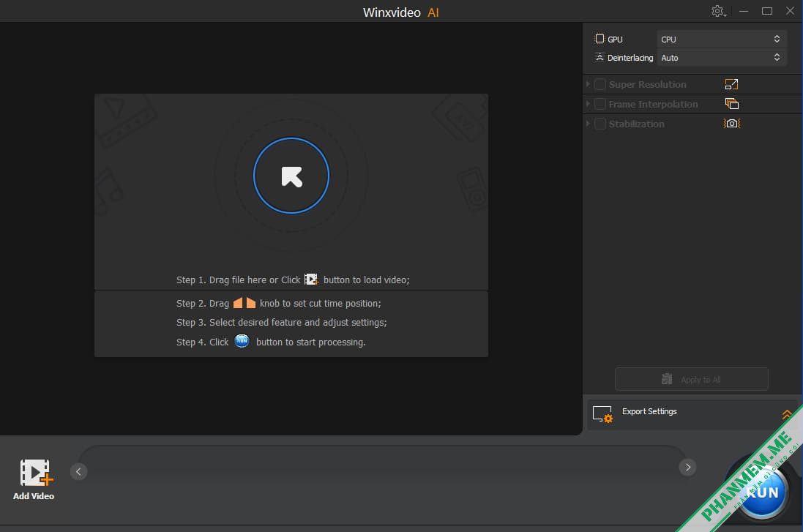Click the blue RUN button

763,492
